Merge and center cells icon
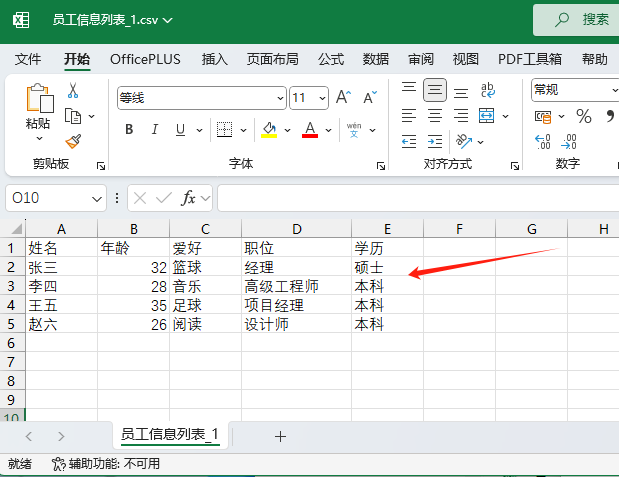The width and height of the screenshot is (619, 477). pos(486,116)
